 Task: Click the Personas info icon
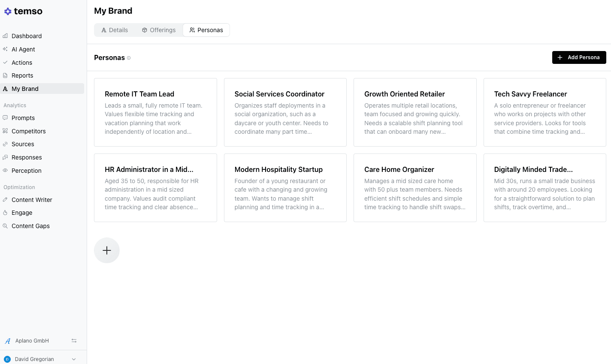point(129,58)
